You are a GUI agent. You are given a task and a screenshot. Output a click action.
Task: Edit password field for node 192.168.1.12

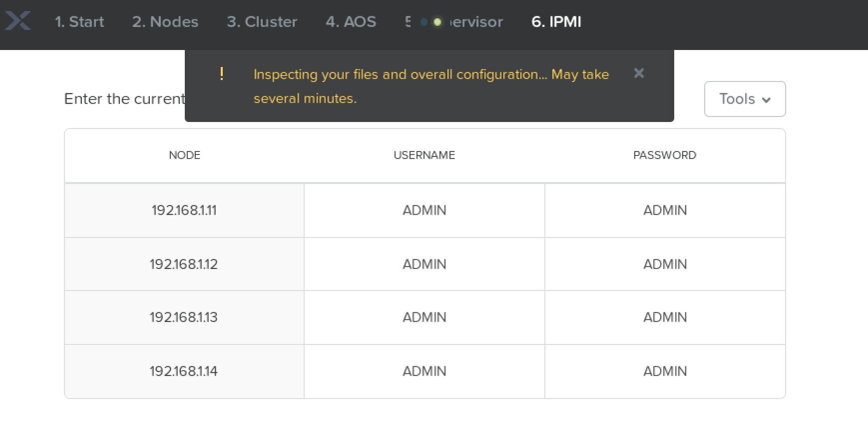click(x=665, y=264)
